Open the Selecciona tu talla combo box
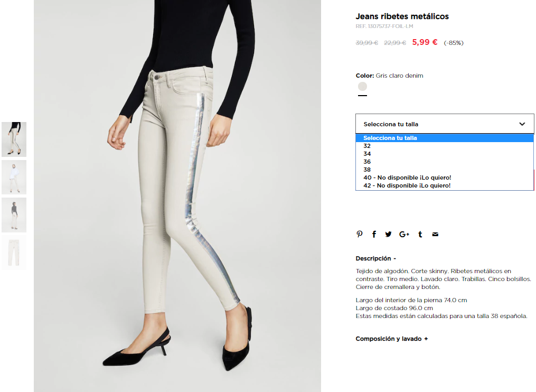 click(445, 124)
